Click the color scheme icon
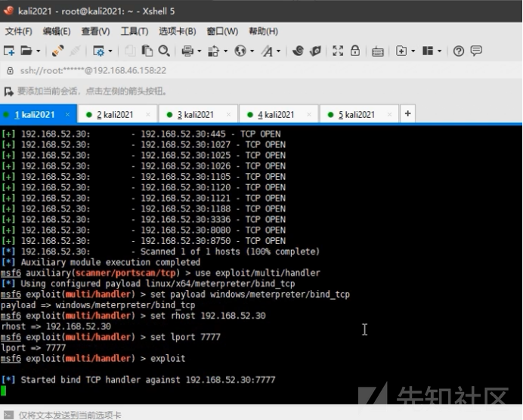 (x=213, y=51)
